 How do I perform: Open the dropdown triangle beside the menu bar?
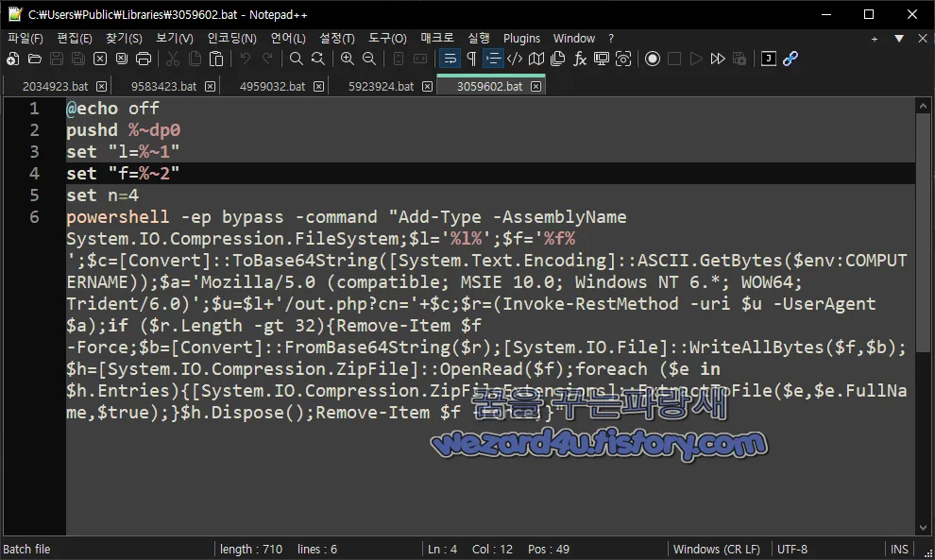click(898, 39)
